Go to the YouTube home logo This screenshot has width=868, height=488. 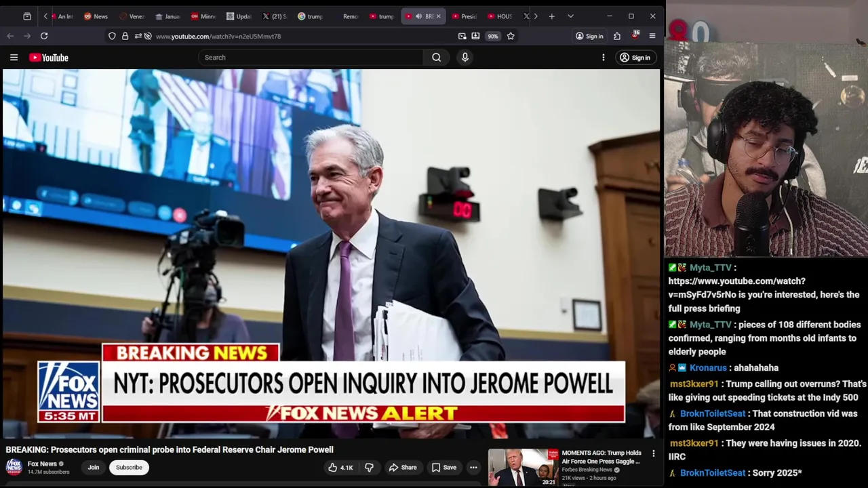click(x=49, y=58)
